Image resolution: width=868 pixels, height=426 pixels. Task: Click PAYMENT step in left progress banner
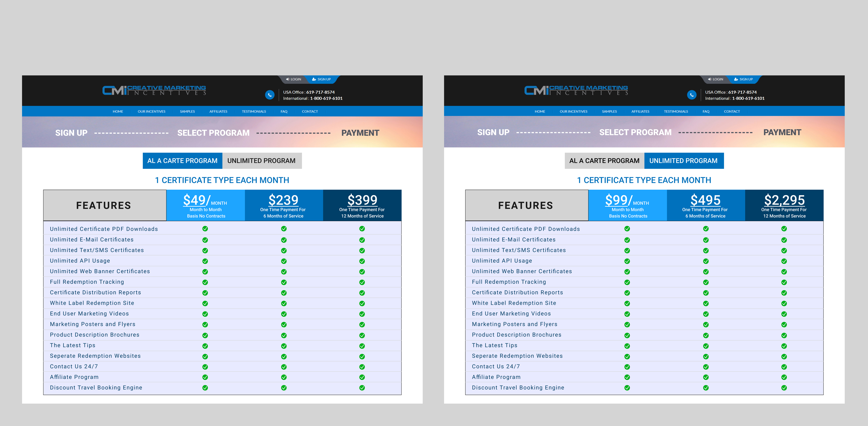[360, 133]
